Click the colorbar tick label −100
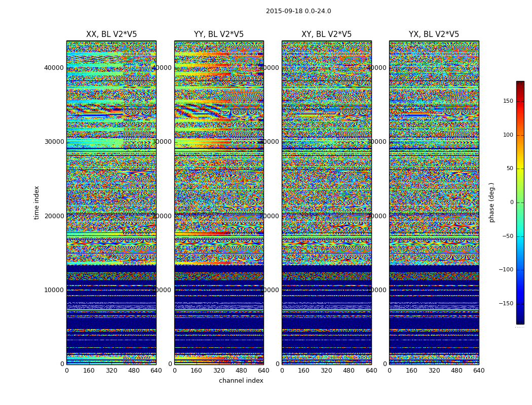Image resolution: width=532 pixels, height=405 pixels. coord(505,270)
